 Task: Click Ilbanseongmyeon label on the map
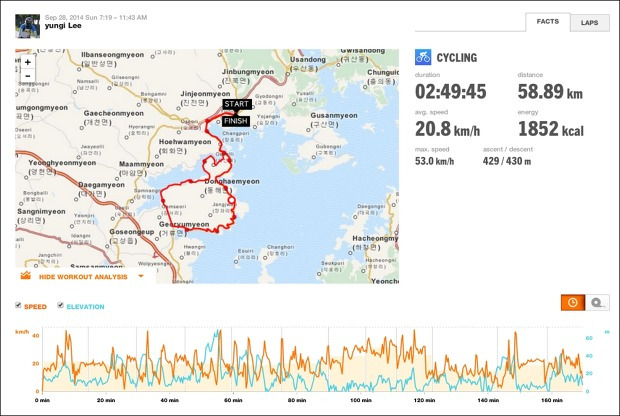[x=112, y=55]
